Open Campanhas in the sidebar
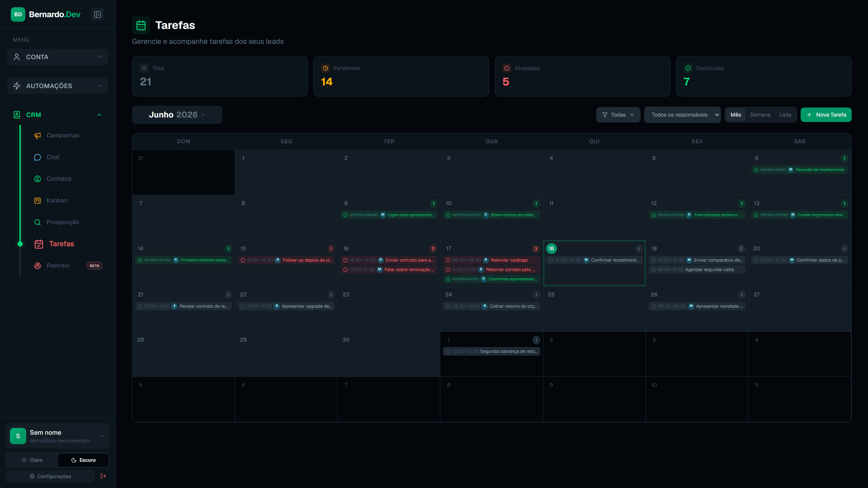This screenshot has width=868, height=488. (x=63, y=135)
